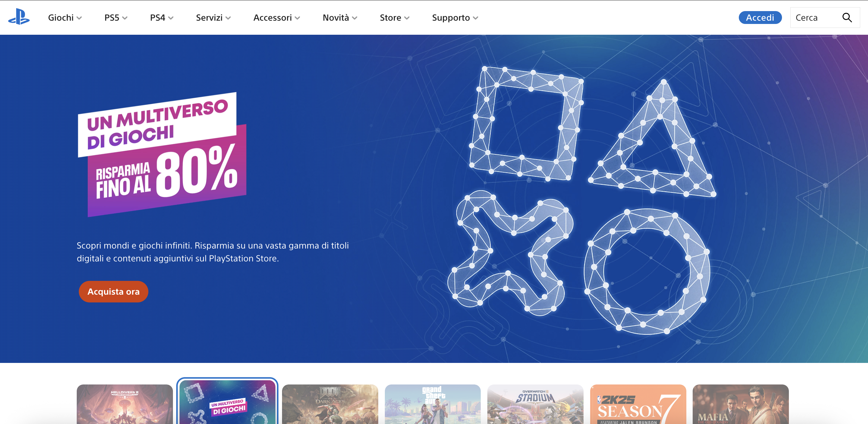
Task: Click the Accedi sign-in button
Action: pyautogui.click(x=760, y=17)
